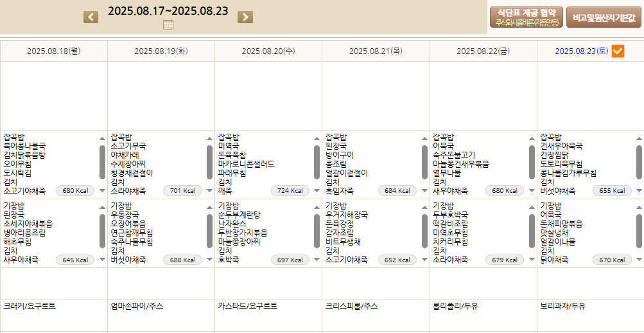Click the 701 Kcal badge on Tuesday lunch
This screenshot has width=644, height=333.
[182, 191]
